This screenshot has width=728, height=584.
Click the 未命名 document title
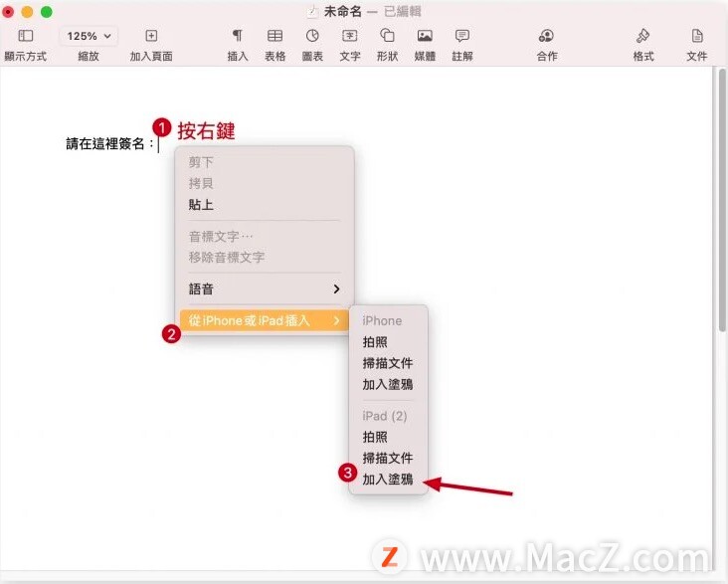coord(343,12)
